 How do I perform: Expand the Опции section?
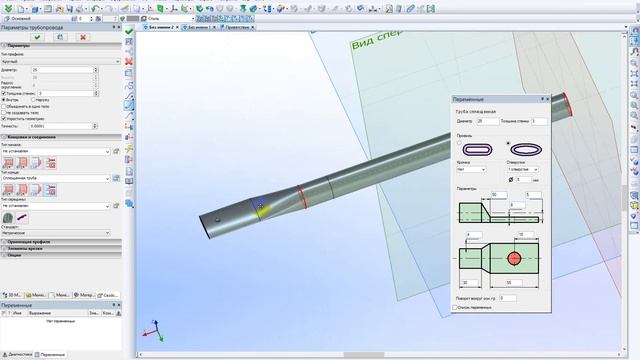60,255
